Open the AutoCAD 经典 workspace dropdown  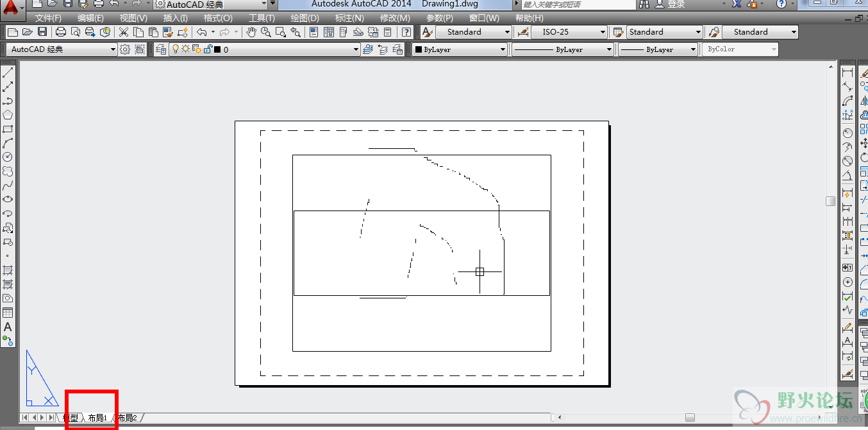pos(63,49)
